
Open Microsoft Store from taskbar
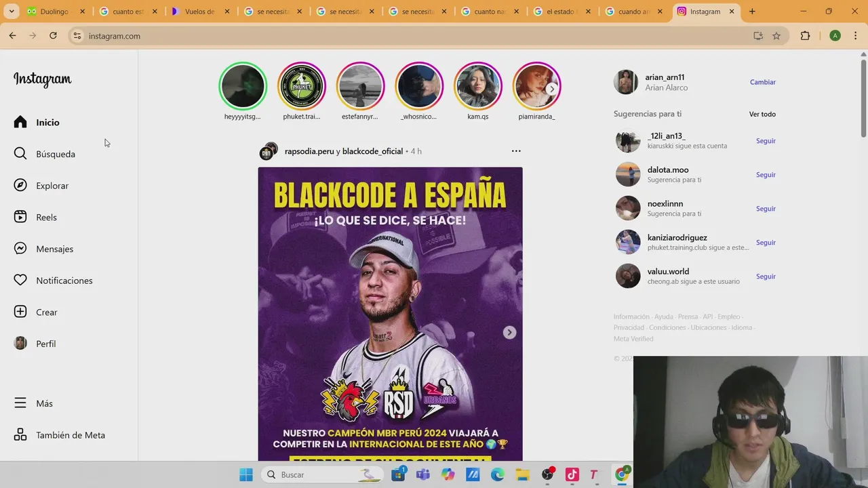[x=399, y=474]
